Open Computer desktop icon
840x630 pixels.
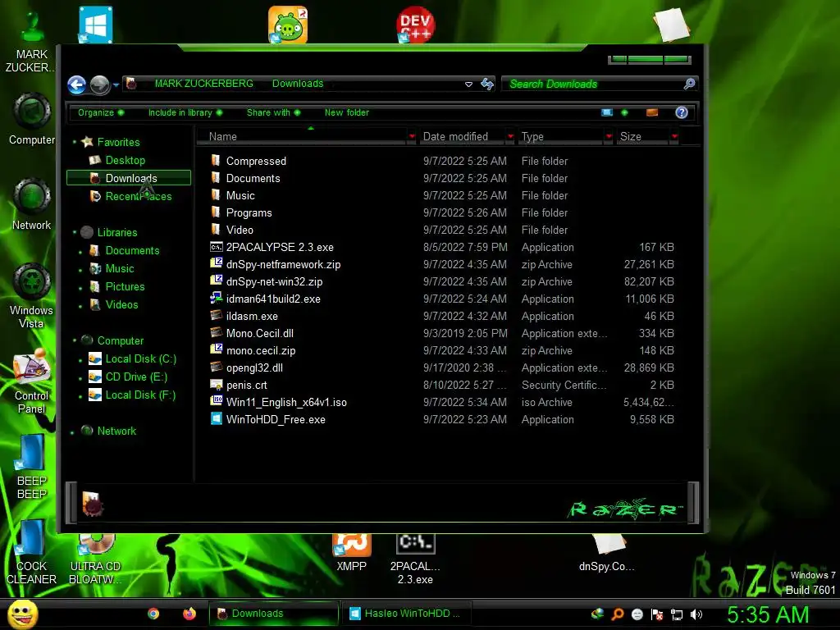click(32, 119)
